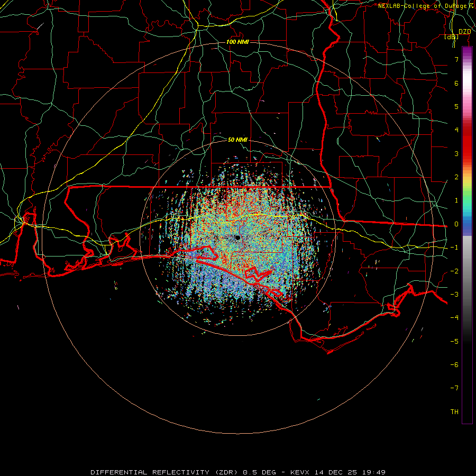The width and height of the screenshot is (476, 476).
Task: Click the [dB] unit label
Action: click(x=451, y=36)
